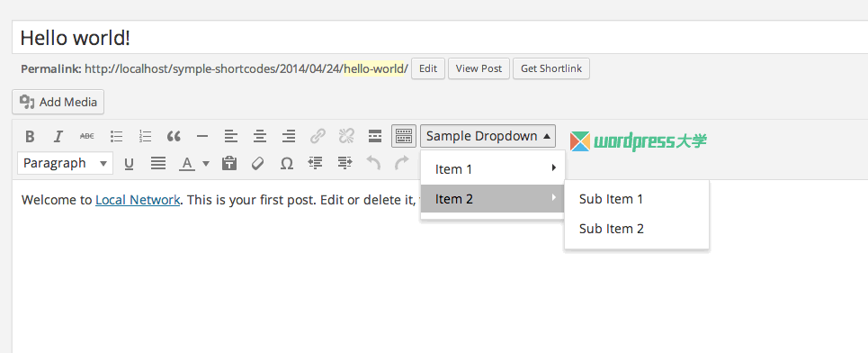Click the remove link icon
The width and height of the screenshot is (868, 353).
[x=346, y=136]
